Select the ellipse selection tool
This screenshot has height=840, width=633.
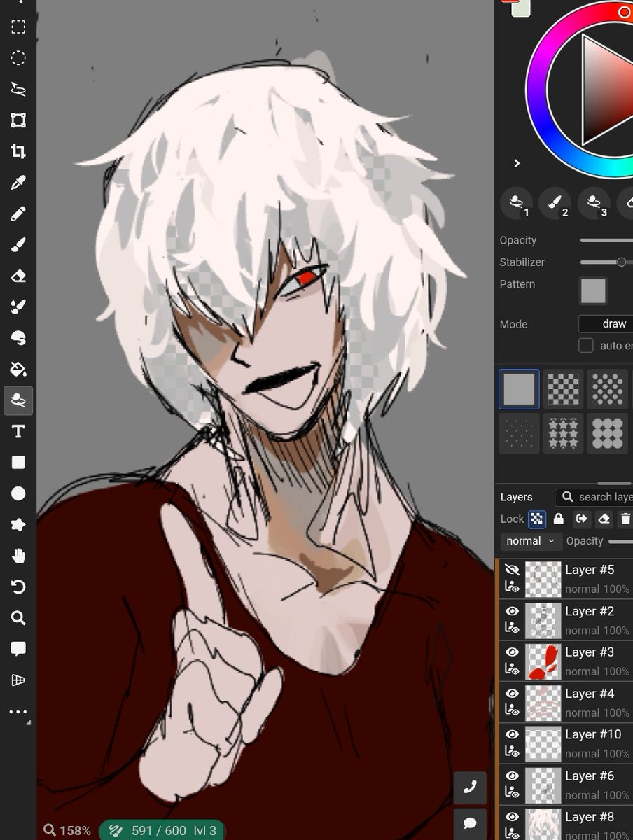(18, 58)
